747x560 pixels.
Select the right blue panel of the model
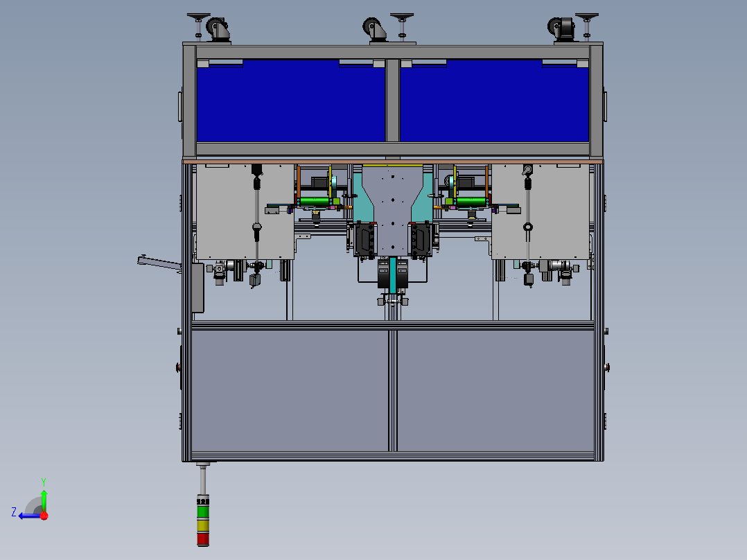point(495,103)
